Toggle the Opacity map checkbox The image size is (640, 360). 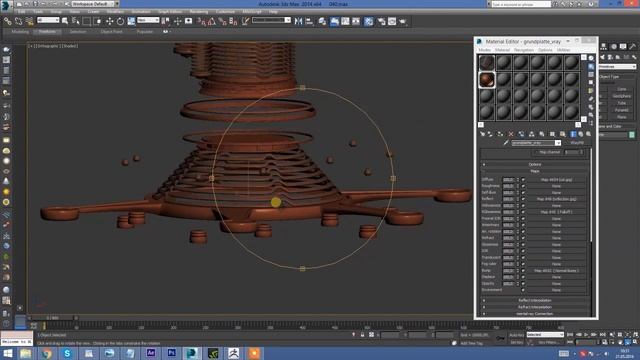coord(523,284)
